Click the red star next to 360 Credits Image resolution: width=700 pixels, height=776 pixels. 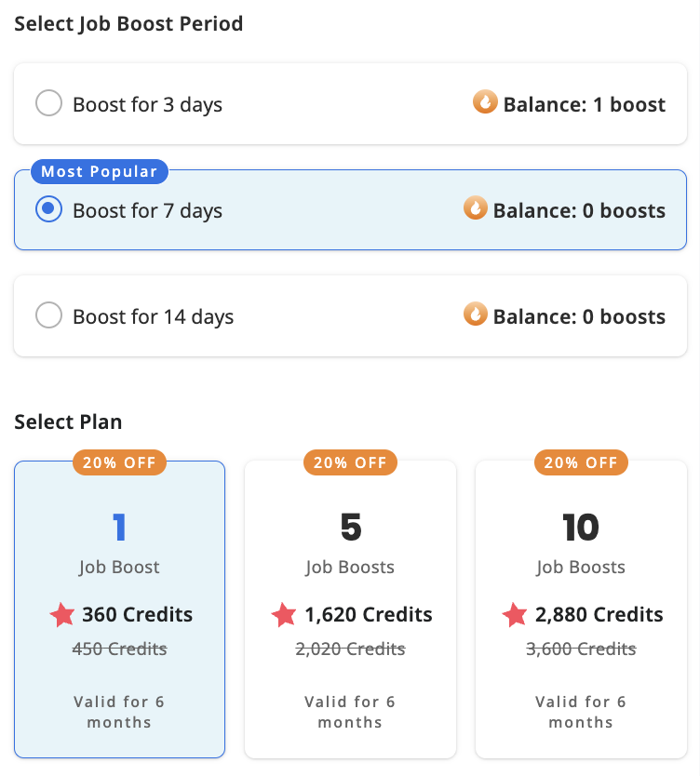click(x=62, y=615)
